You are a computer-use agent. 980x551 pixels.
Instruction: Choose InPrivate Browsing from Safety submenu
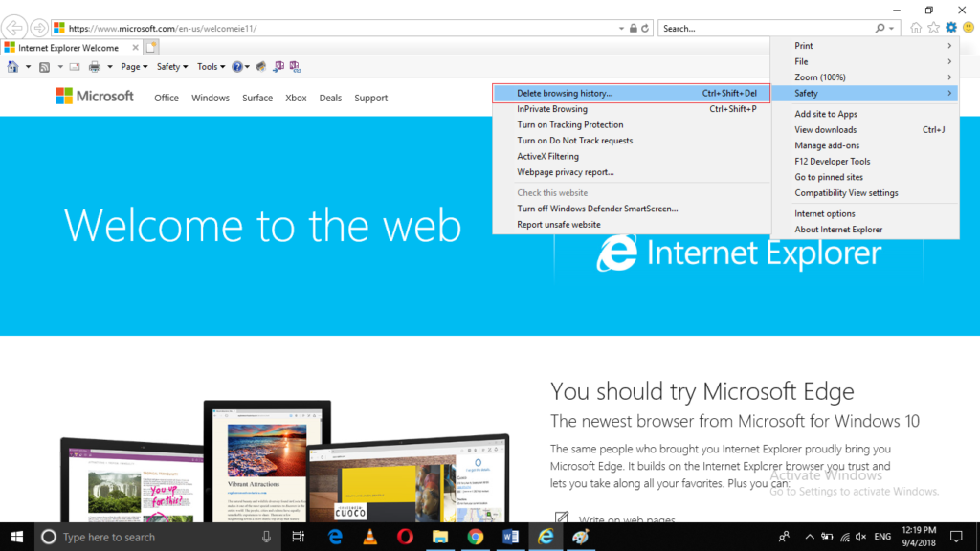[x=632, y=109]
